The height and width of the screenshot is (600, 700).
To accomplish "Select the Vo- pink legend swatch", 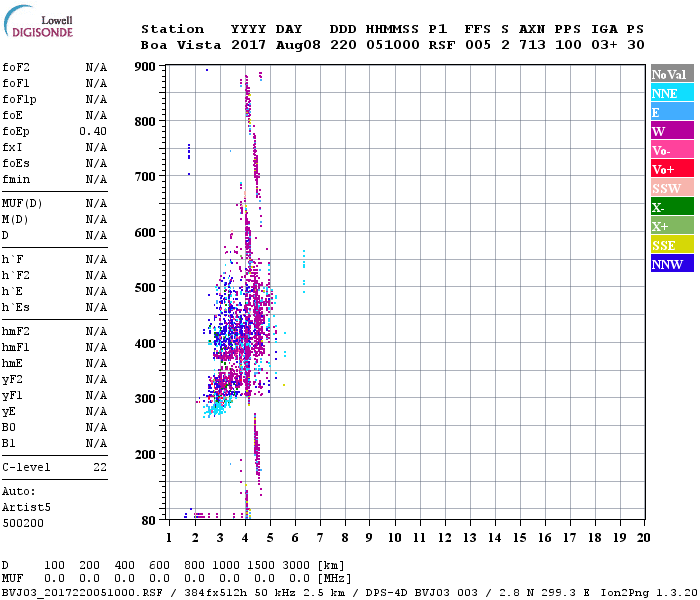I will 672,150.
